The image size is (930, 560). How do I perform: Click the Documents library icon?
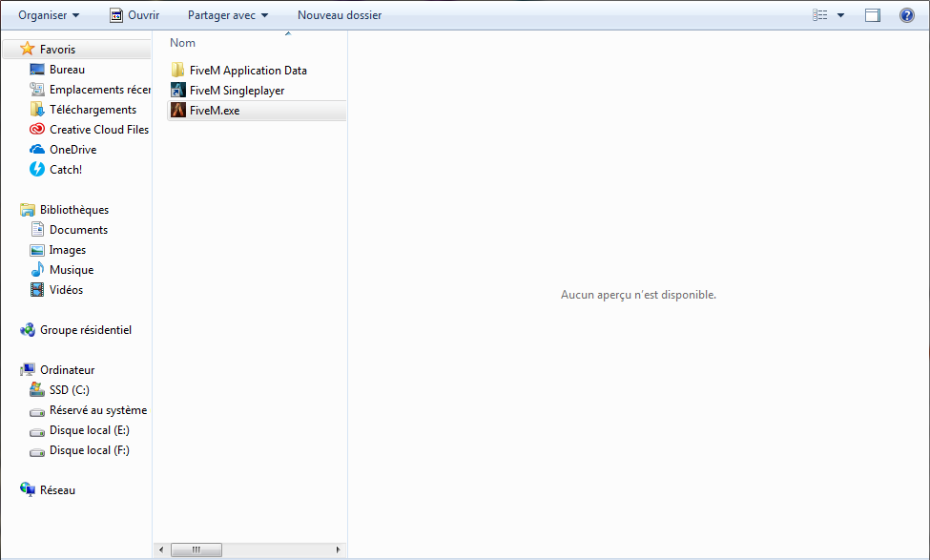pyautogui.click(x=37, y=229)
